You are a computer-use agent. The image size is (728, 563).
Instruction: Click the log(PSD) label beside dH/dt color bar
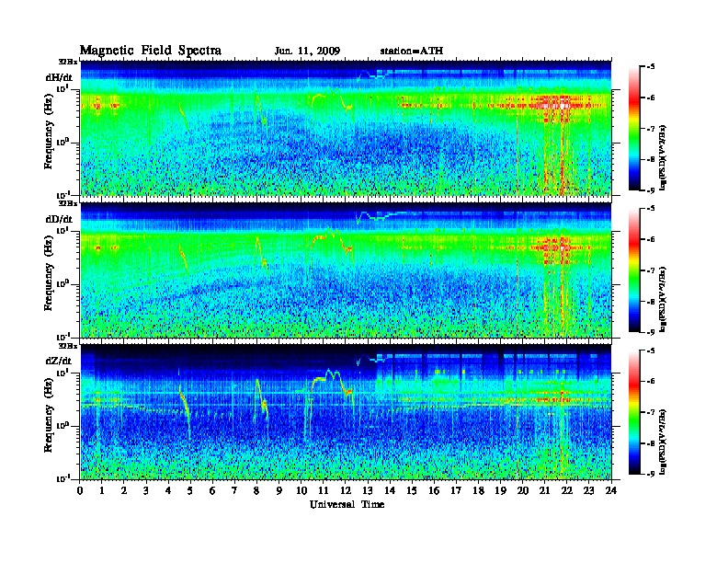pyautogui.click(x=662, y=157)
